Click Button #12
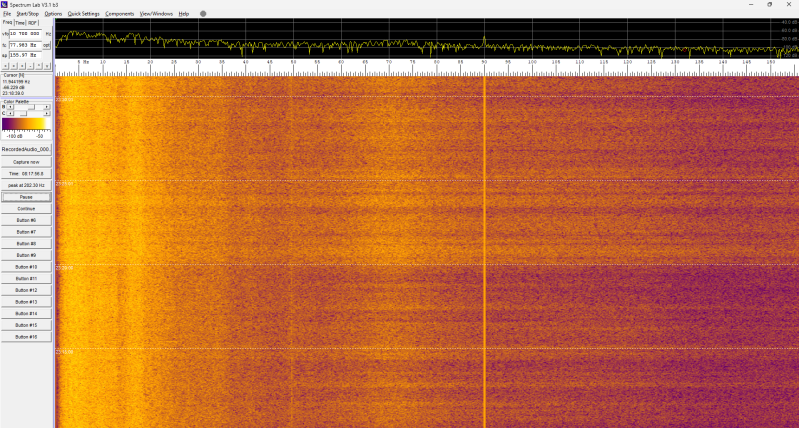Viewport: 799px width, 428px height. [x=26, y=290]
